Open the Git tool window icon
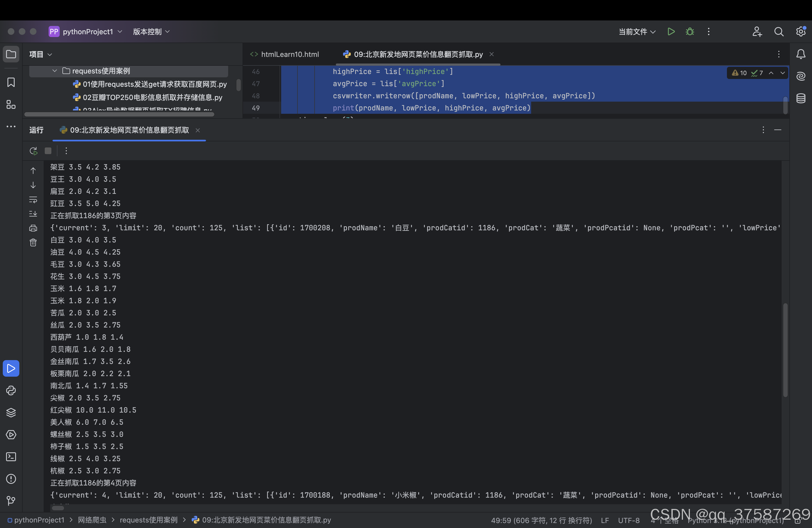This screenshot has width=812, height=528. (x=11, y=500)
